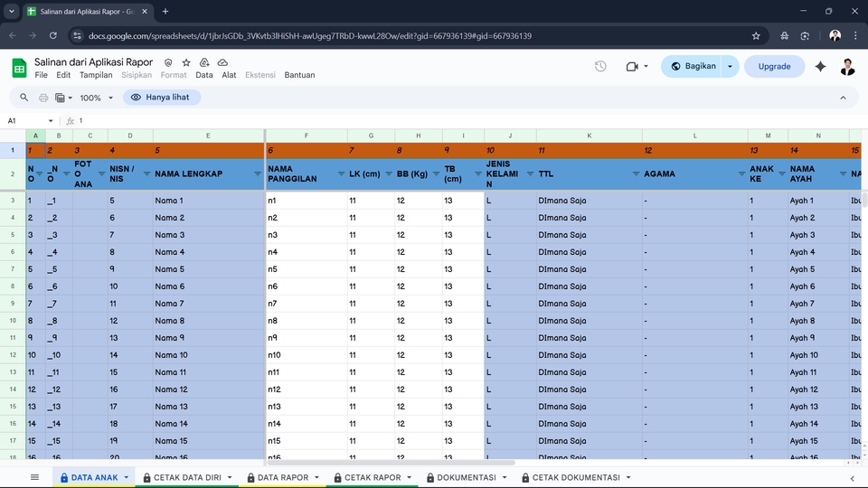The height and width of the screenshot is (488, 868).
Task: Toggle the NAMA PANGGILAN column filter
Action: point(341,174)
